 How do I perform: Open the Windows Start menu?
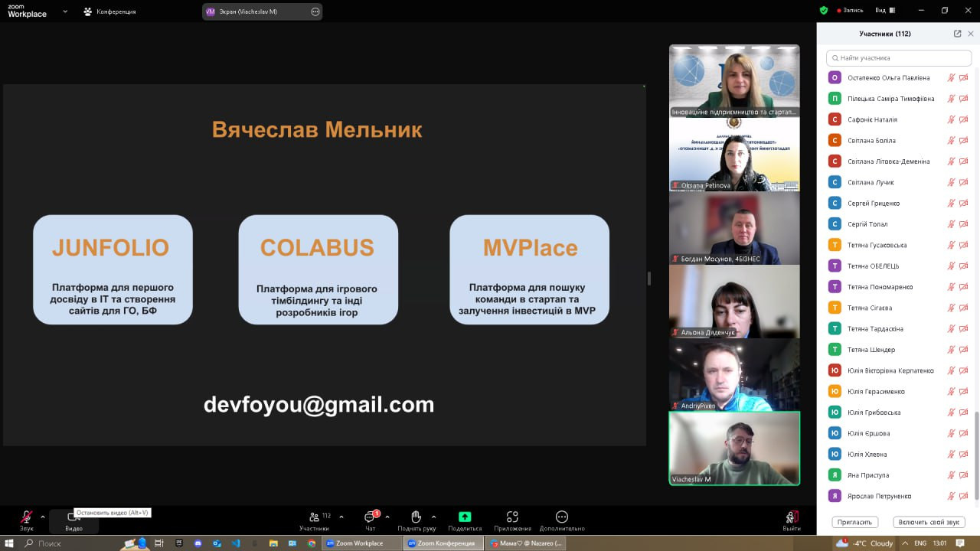coord(9,543)
